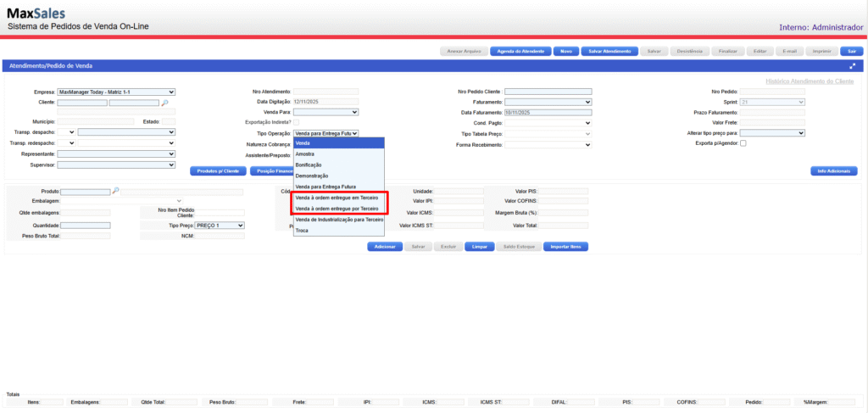Select 'Venda à ordem entregue em Terceiro'
Image resolution: width=868 pixels, height=413 pixels.
click(337, 198)
